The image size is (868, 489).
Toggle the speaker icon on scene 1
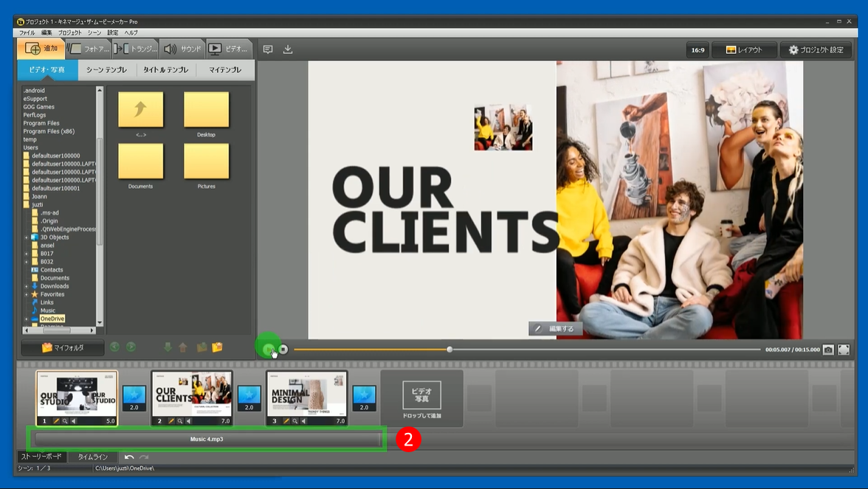point(73,421)
